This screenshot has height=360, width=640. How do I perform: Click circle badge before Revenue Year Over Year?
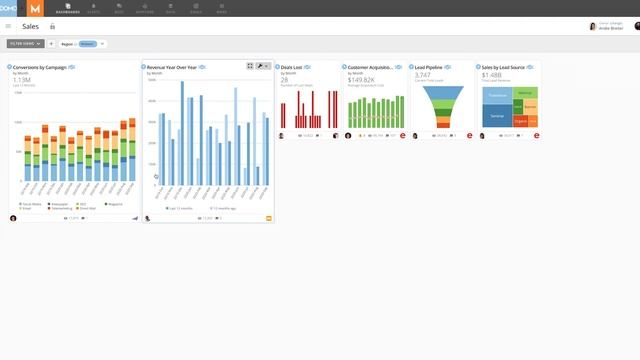pyautogui.click(x=143, y=67)
